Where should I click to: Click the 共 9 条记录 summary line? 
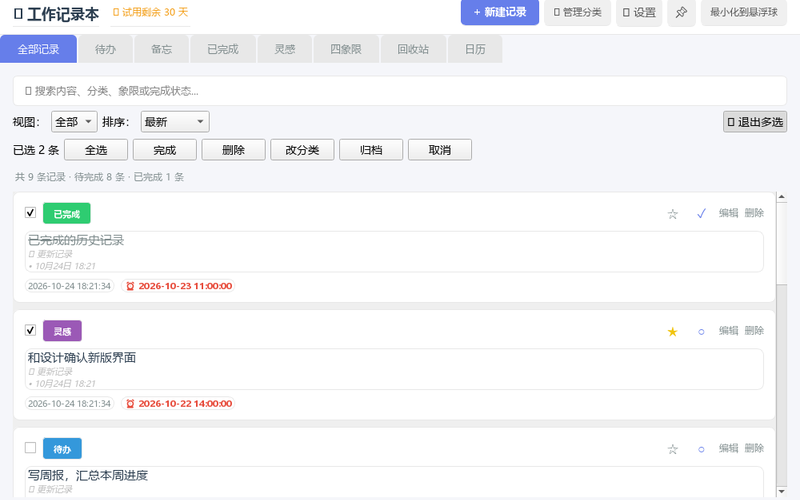coord(99,177)
